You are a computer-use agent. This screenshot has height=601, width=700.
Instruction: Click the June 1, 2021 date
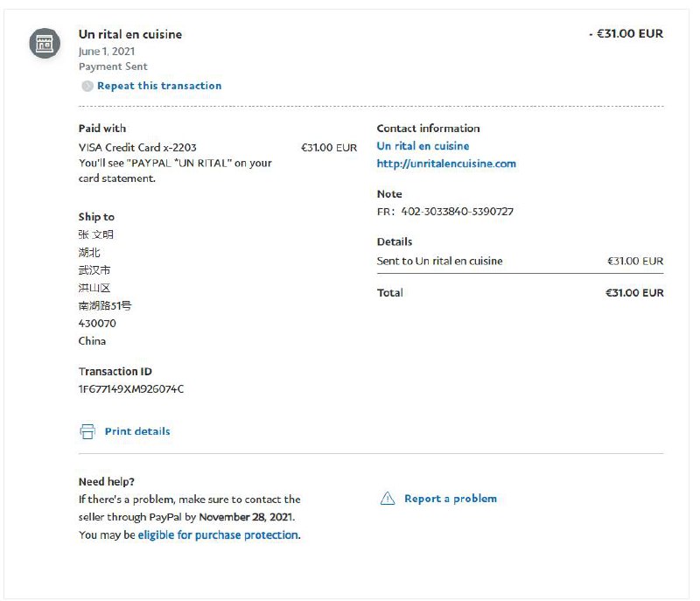pyautogui.click(x=107, y=52)
